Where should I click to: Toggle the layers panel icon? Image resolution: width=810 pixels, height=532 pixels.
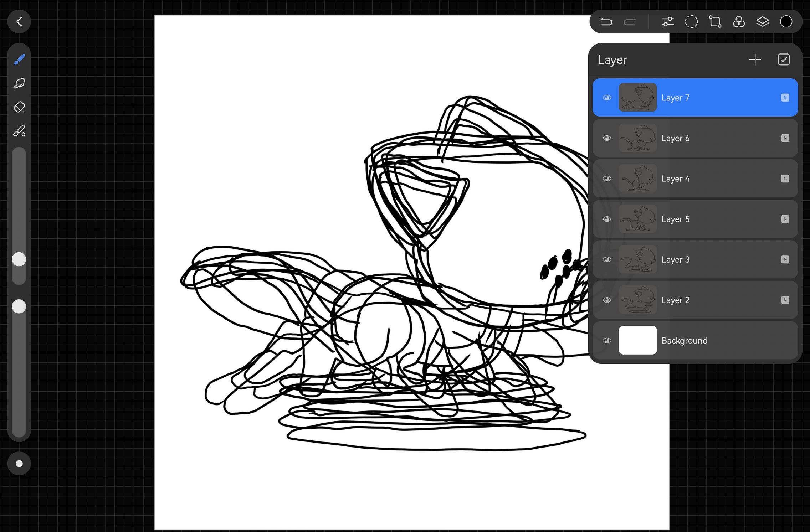coord(762,22)
